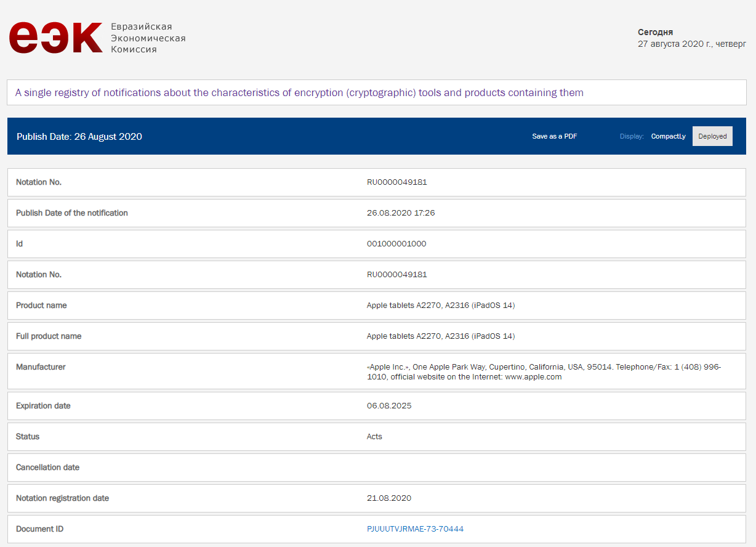Click the Expiration date label

(43, 406)
